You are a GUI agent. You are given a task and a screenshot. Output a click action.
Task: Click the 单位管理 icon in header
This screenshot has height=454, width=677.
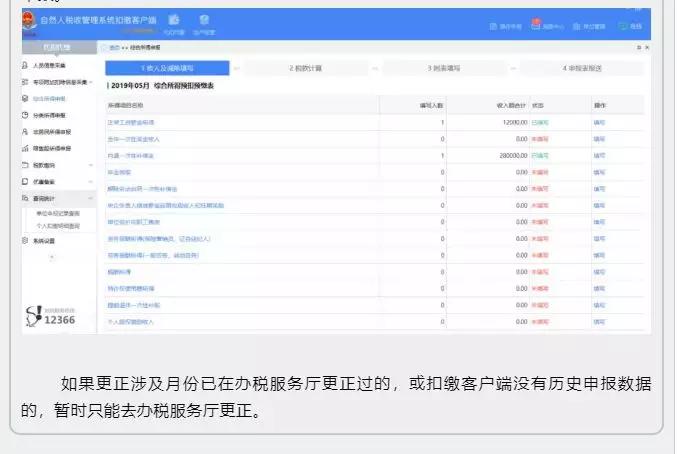coord(576,26)
